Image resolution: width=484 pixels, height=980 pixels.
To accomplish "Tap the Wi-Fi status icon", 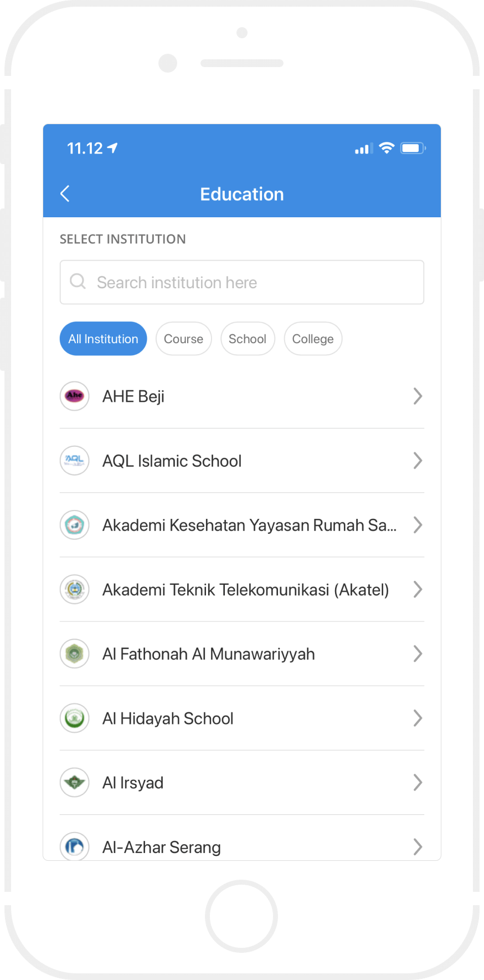I will coord(387,148).
